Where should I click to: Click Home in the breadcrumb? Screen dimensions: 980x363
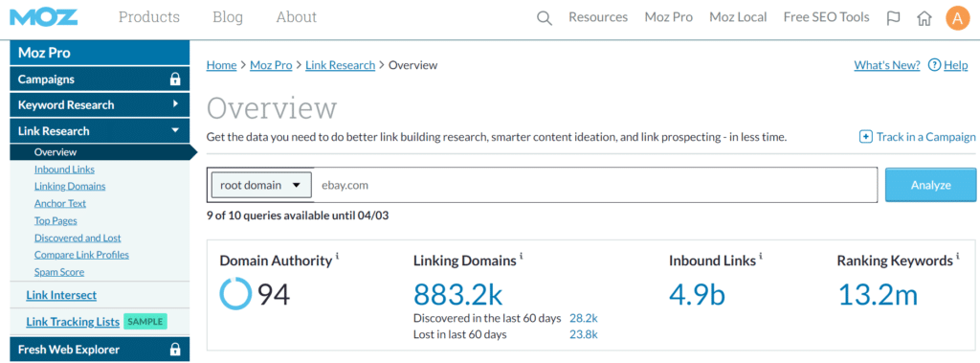(221, 65)
